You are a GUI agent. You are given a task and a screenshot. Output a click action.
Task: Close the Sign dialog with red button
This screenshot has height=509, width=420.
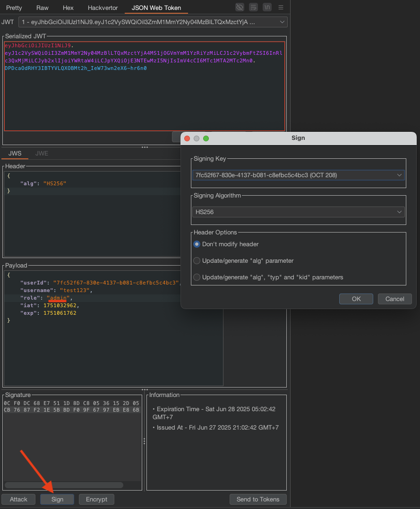(x=187, y=138)
